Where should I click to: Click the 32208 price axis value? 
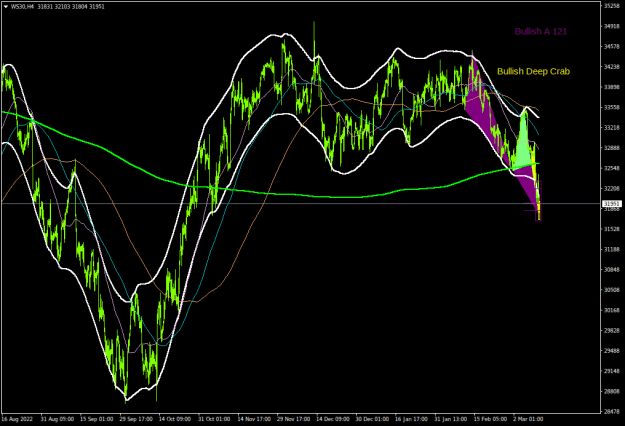(611, 188)
